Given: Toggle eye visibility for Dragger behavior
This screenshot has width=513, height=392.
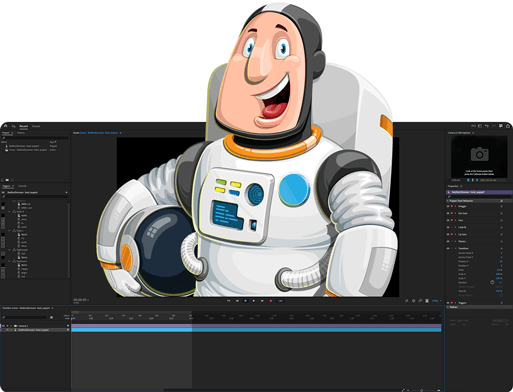Looking at the screenshot, I should coord(448,206).
